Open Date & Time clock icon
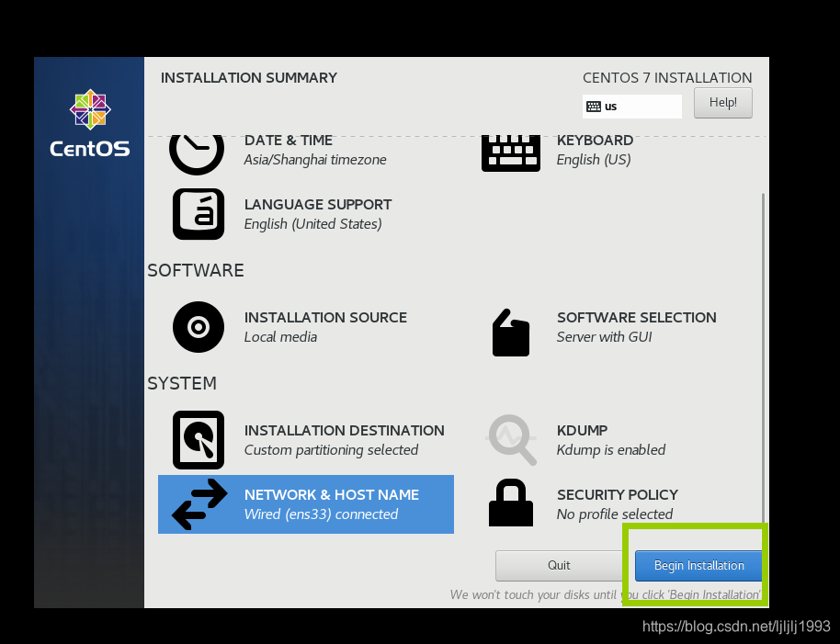Image resolution: width=840 pixels, height=644 pixels. pyautogui.click(x=197, y=154)
